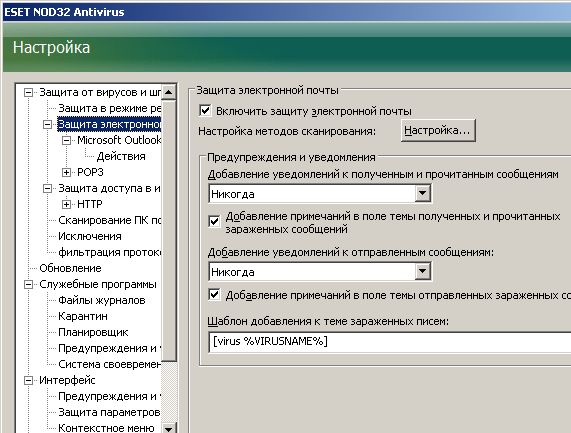Screen dimensions: 571x433
Task: Select Защита в режиме реального времени item
Action: 109,108
